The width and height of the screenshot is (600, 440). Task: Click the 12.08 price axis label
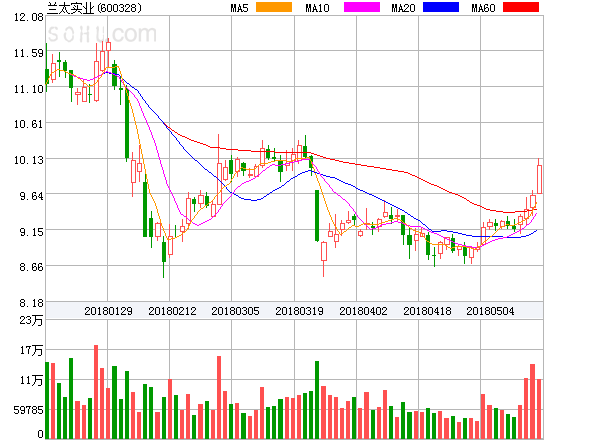(x=29, y=17)
